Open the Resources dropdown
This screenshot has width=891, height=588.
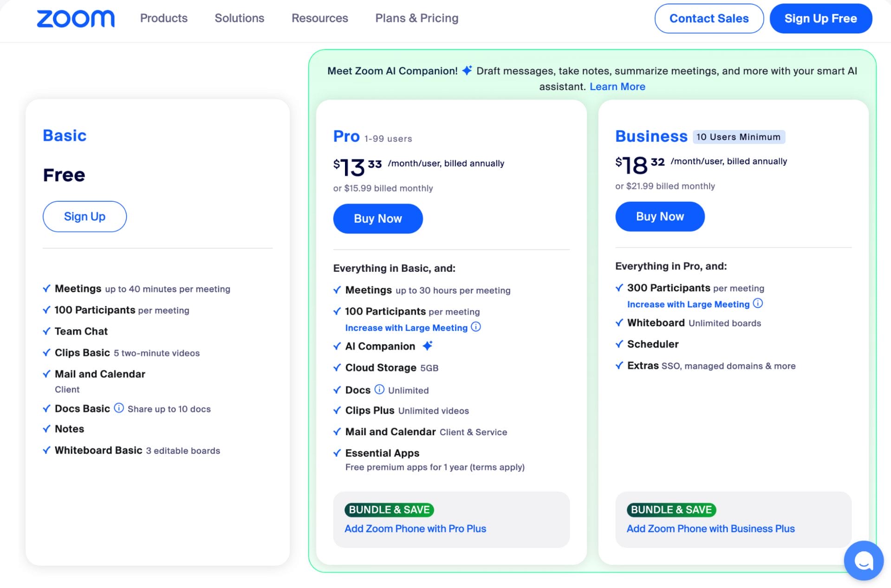click(319, 18)
